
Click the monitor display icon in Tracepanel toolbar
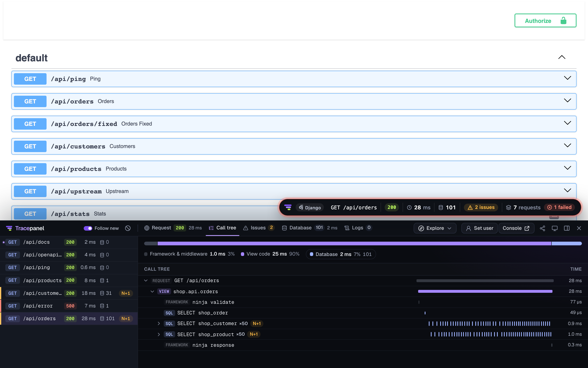(555, 228)
